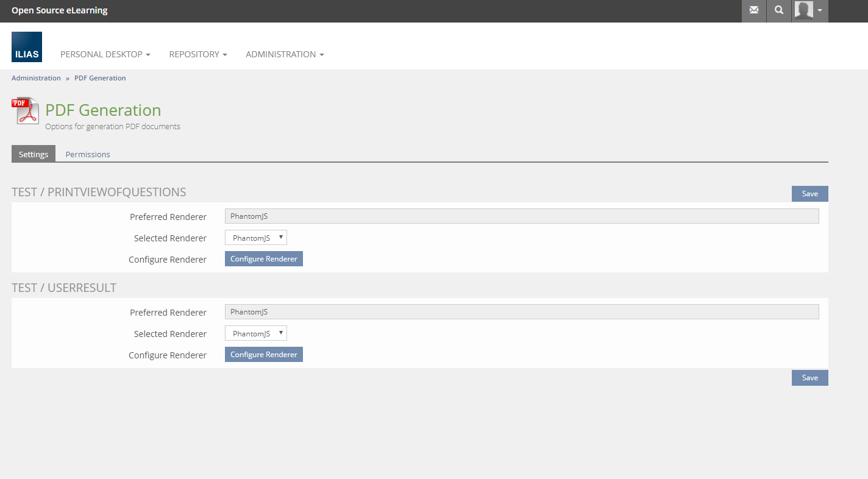This screenshot has width=868, height=479.
Task: Open the mail envelope icon
Action: point(754,10)
